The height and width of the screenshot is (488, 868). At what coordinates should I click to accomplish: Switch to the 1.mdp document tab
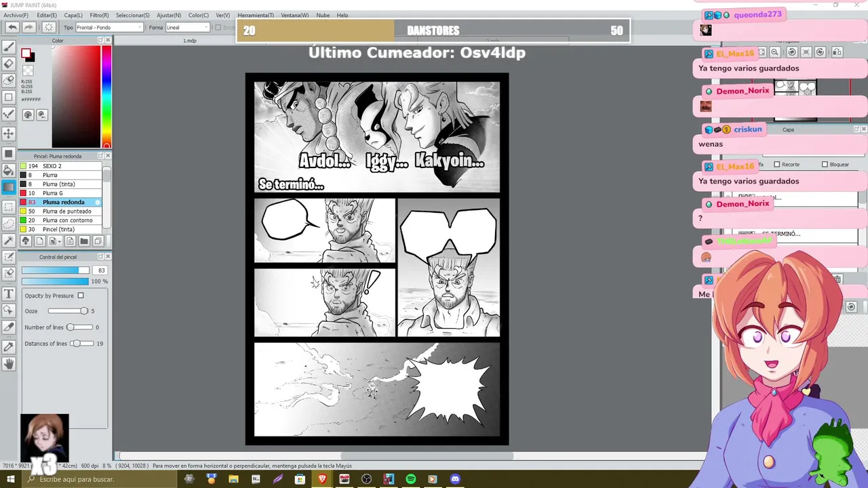pos(190,41)
